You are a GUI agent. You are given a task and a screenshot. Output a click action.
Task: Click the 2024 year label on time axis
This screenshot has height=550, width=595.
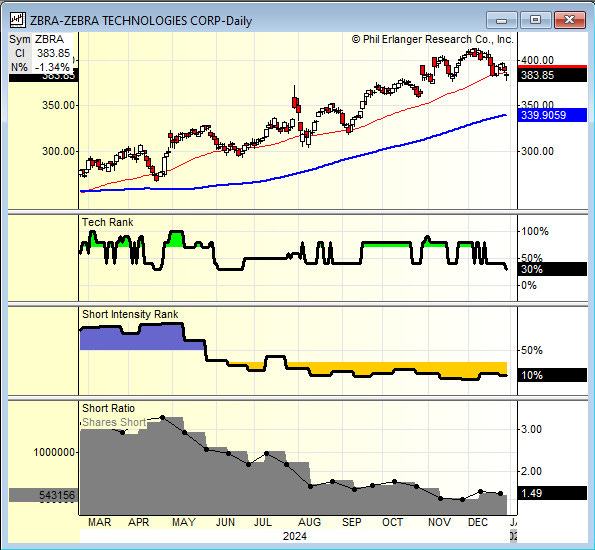[295, 536]
